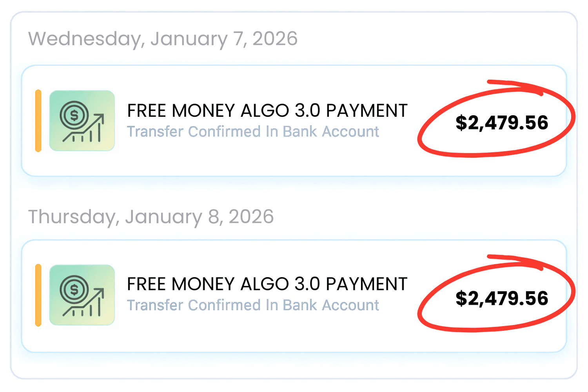Click Transfer Confirmed In Bank Account link on top card
The height and width of the screenshot is (392, 588).
(x=253, y=131)
